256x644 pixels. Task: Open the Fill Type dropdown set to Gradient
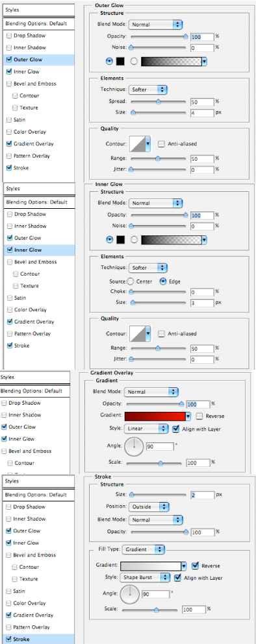pyautogui.click(x=143, y=549)
